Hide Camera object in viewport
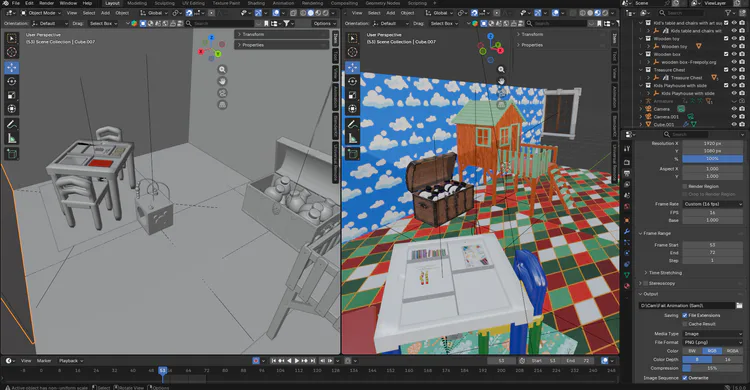The image size is (750, 390). coord(734,109)
